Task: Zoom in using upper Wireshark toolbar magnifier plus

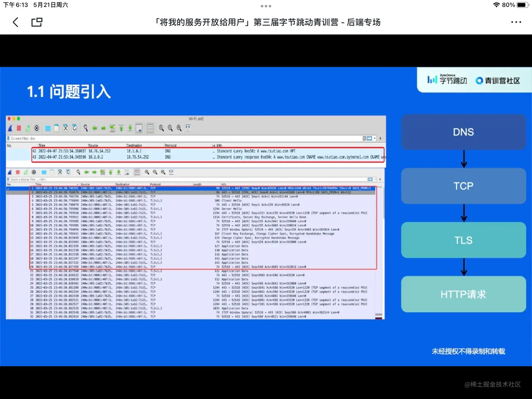Action: tap(161, 128)
